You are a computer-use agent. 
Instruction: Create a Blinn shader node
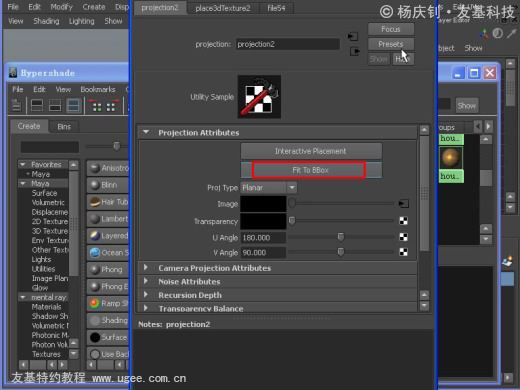(x=108, y=185)
